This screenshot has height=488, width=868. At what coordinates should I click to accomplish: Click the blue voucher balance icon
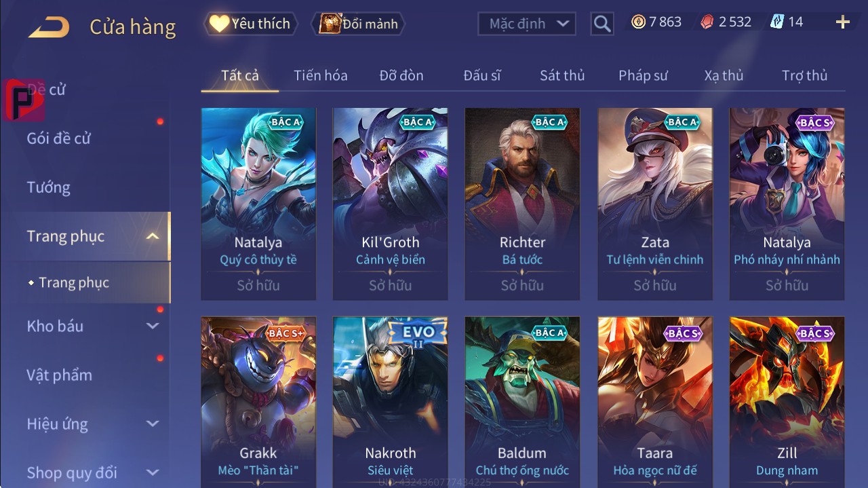pyautogui.click(x=777, y=22)
